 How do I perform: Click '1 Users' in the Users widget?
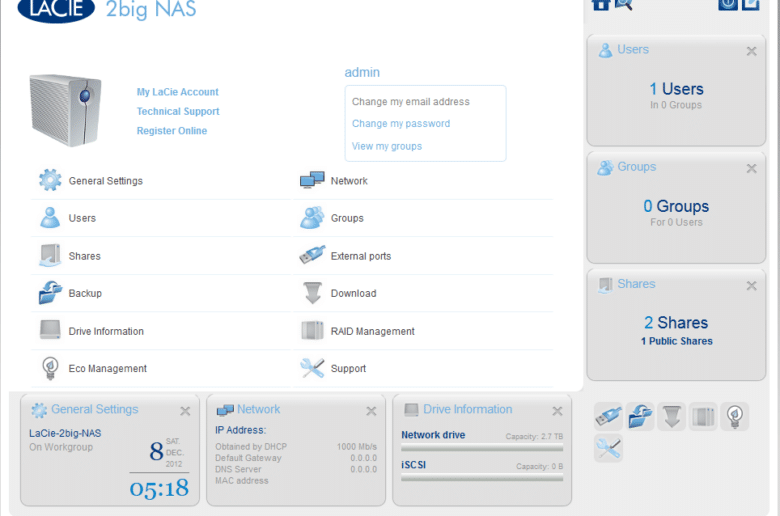677,89
